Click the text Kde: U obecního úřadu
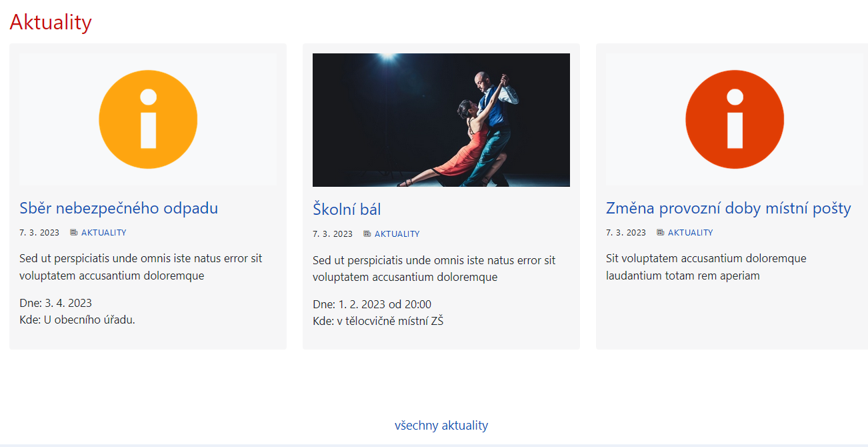 77,320
